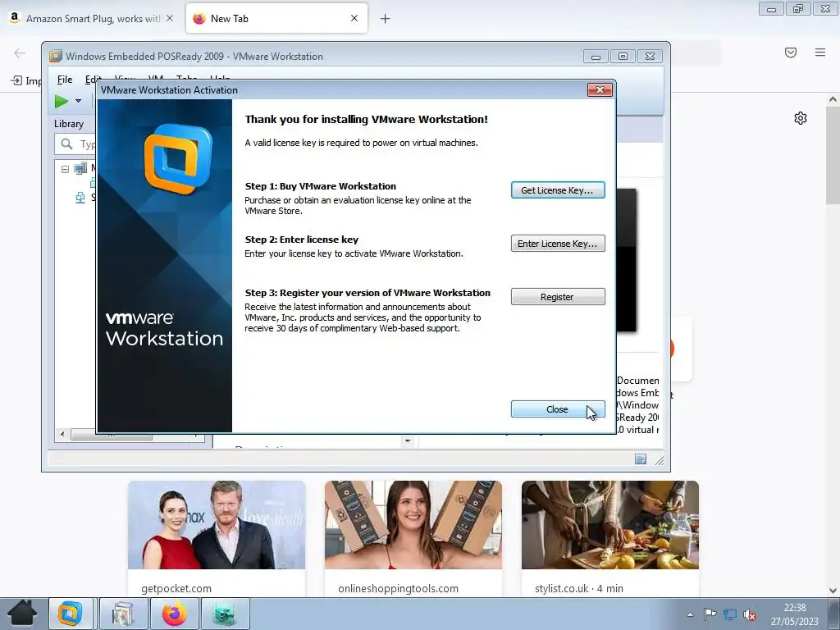Click the network tray icon
This screenshot has height=630, width=840.
(x=729, y=614)
